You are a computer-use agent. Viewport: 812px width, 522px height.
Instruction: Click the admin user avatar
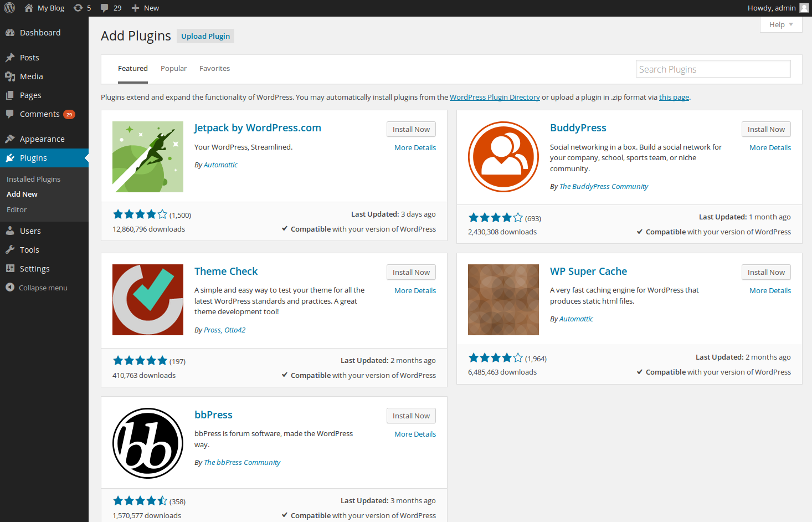[x=804, y=8]
